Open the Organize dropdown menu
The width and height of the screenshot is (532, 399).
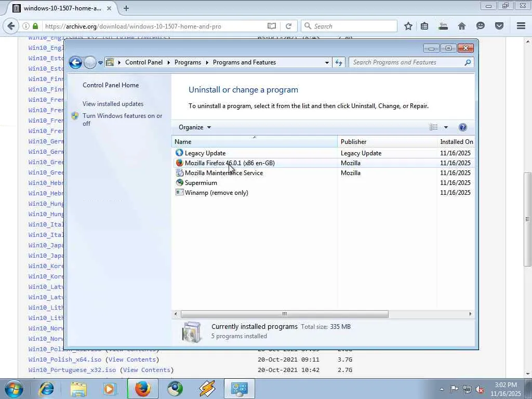195,127
